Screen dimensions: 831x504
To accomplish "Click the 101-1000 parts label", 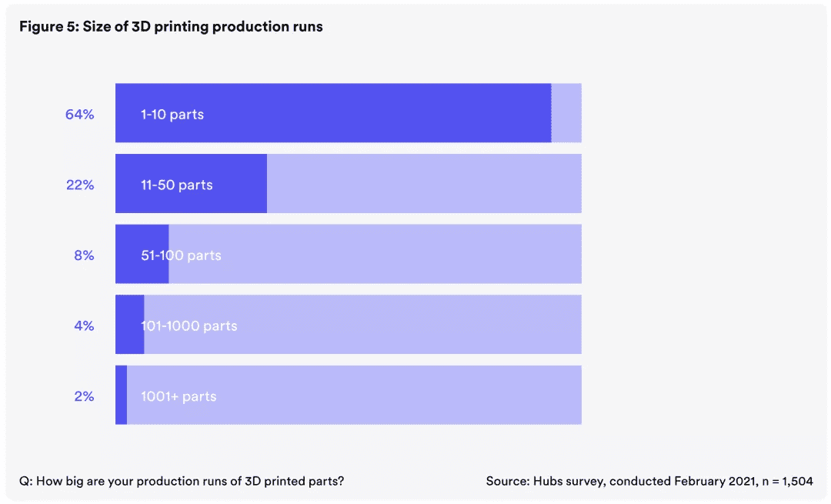I will point(189,326).
